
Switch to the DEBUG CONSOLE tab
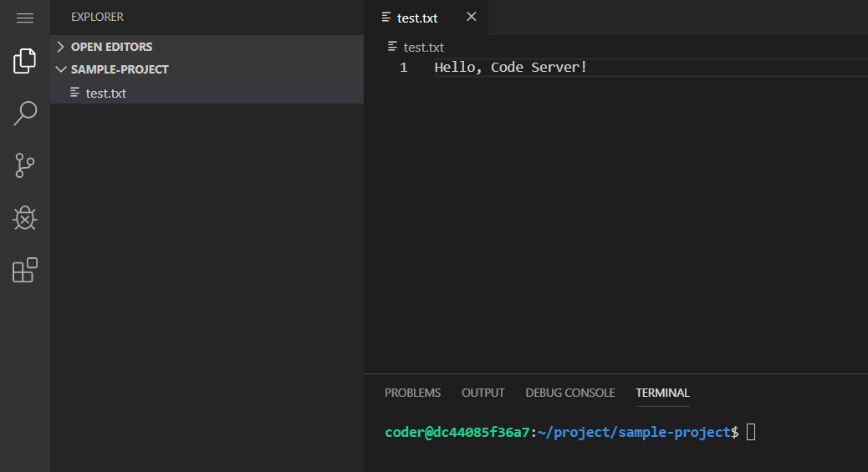(570, 393)
